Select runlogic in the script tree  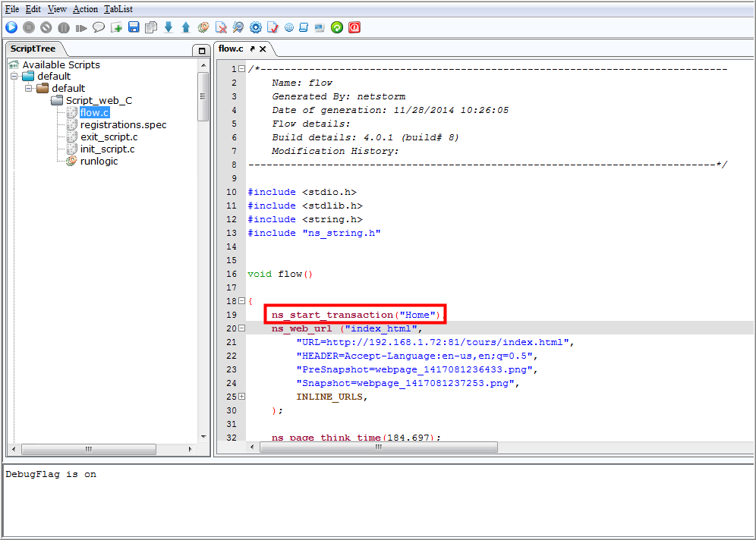(x=99, y=161)
